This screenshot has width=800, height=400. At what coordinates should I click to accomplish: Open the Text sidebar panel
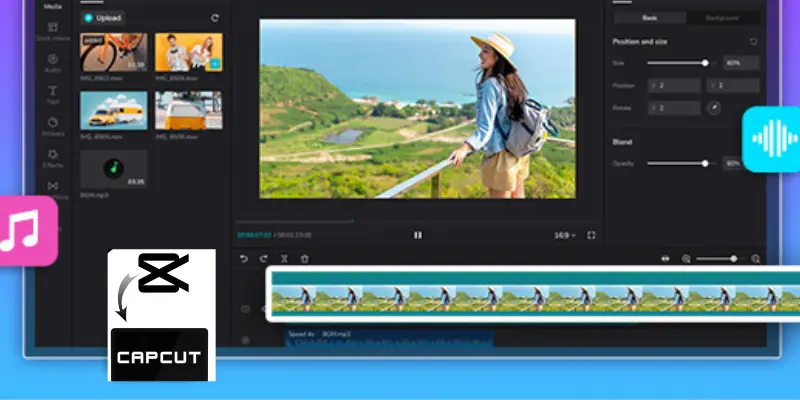[53, 95]
